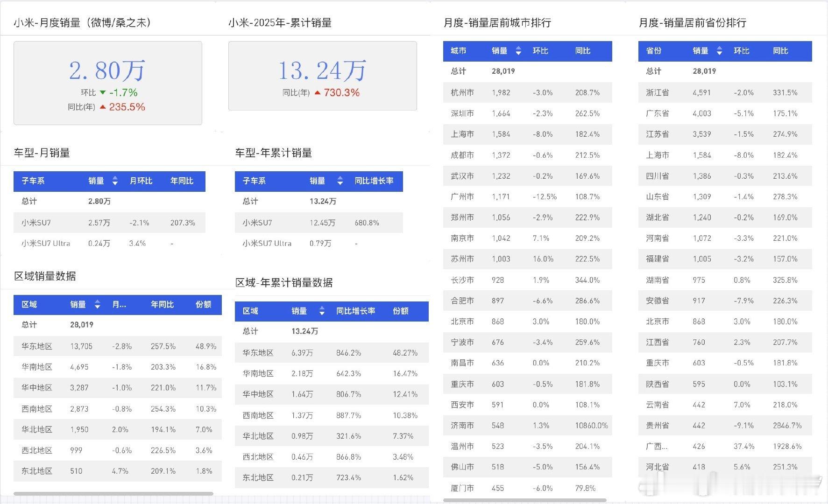Select 华南地区 2.18万 cumulative row

pyautogui.click(x=332, y=373)
